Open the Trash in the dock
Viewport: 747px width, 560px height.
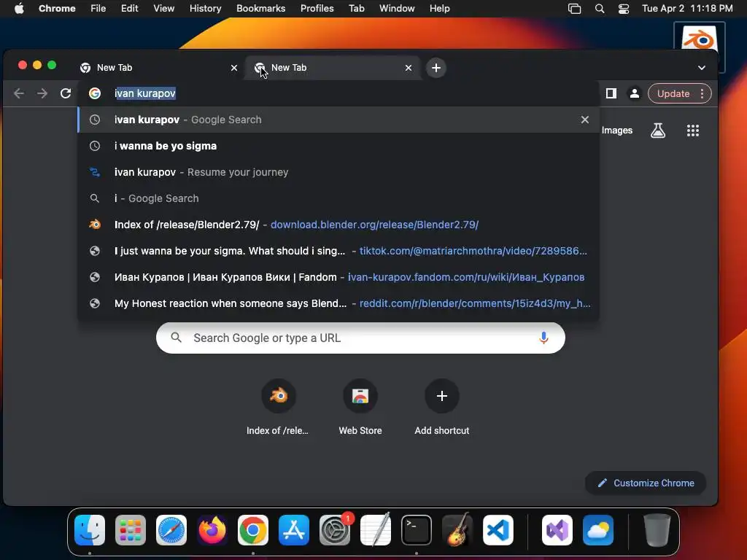[x=657, y=530]
